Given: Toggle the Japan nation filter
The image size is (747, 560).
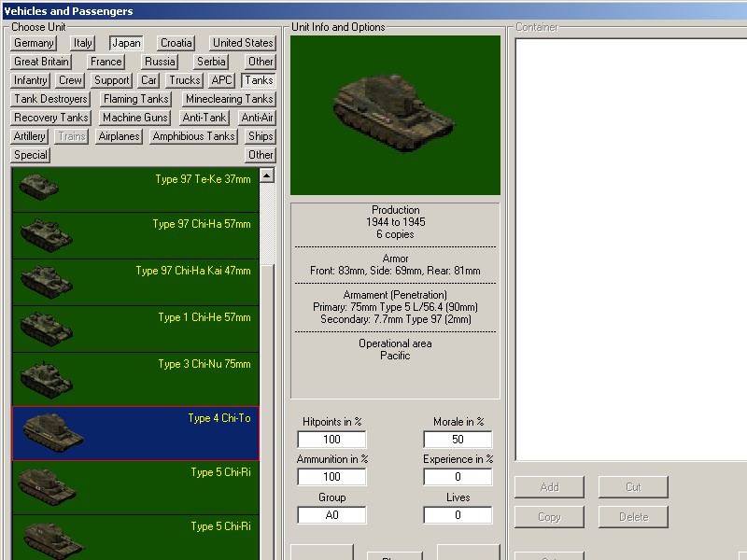Looking at the screenshot, I should pos(126,43).
